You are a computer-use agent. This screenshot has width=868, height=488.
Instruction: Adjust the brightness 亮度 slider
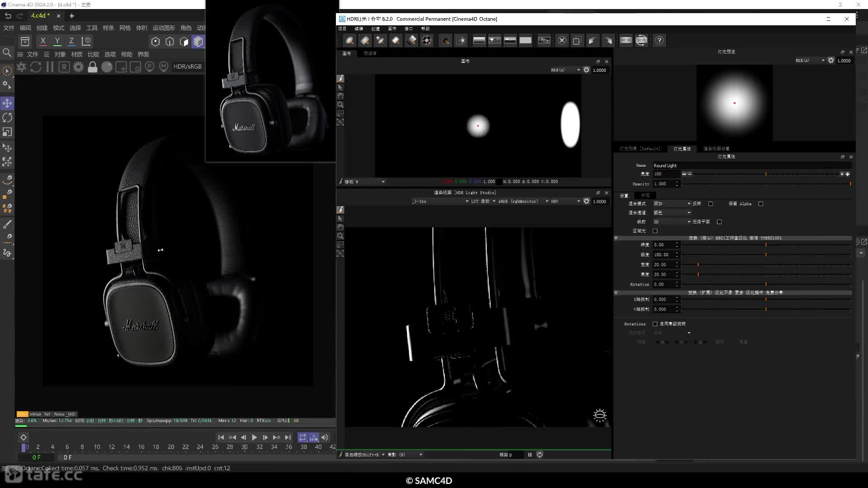coord(766,174)
